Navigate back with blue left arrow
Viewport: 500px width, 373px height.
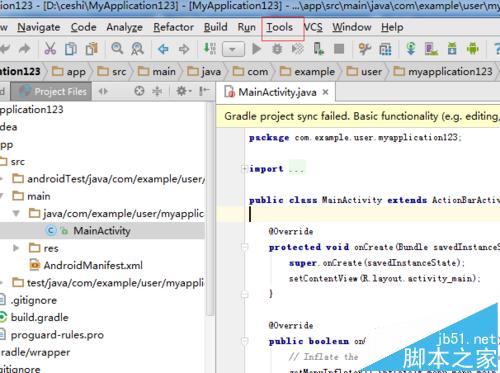pos(163,49)
